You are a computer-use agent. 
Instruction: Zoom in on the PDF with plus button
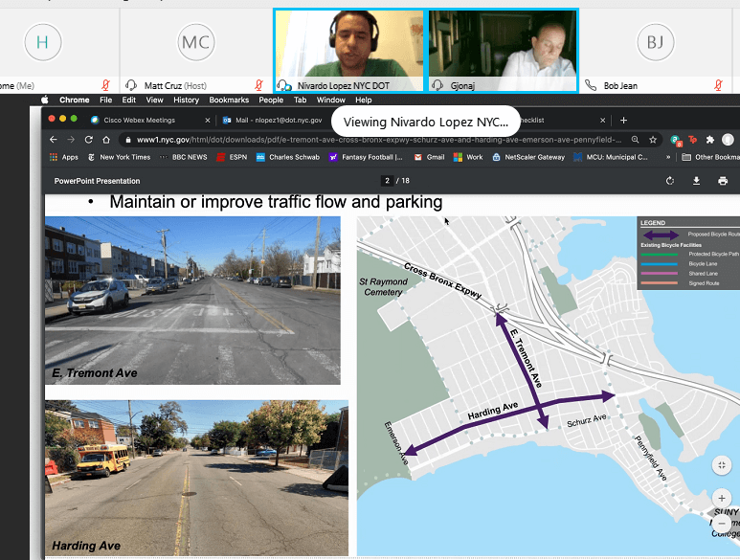(x=723, y=499)
